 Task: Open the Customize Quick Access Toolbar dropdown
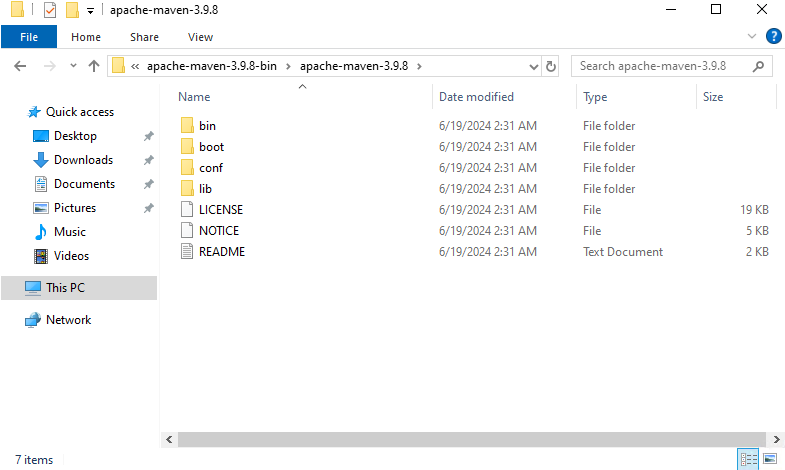(90, 11)
